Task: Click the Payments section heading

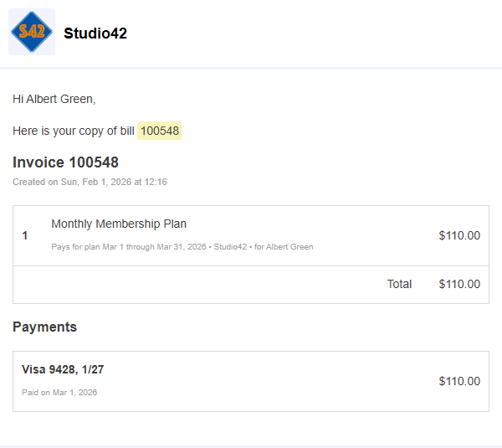Action: pyautogui.click(x=44, y=327)
